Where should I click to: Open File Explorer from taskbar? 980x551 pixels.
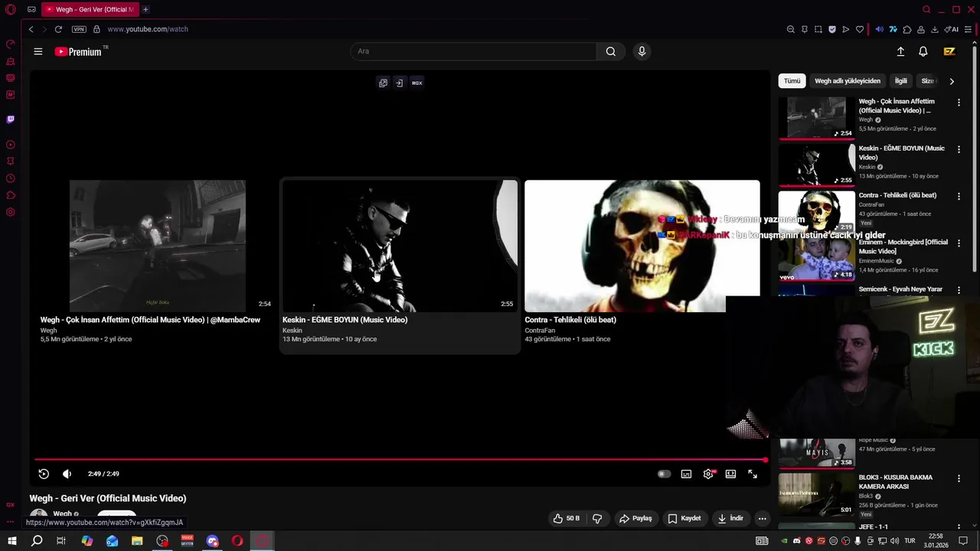click(137, 541)
